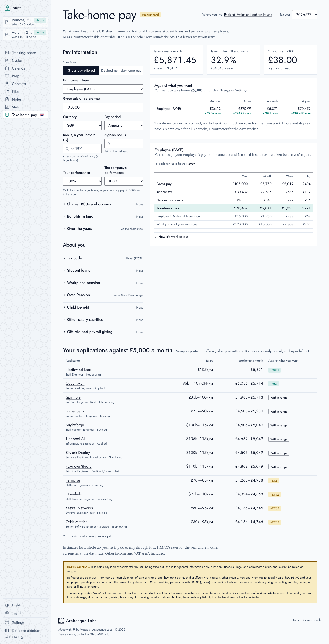Open the Cobalt Mail application link
Screen dimensions: 329x644
pos(75,383)
